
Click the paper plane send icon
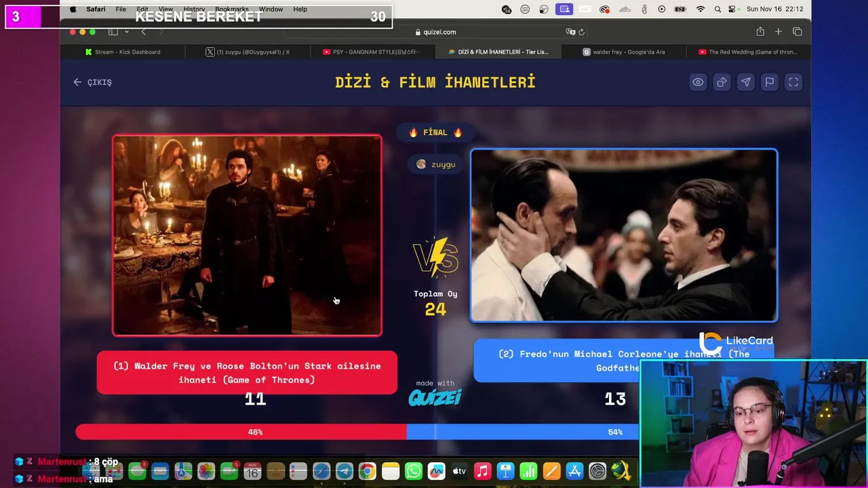[745, 82]
